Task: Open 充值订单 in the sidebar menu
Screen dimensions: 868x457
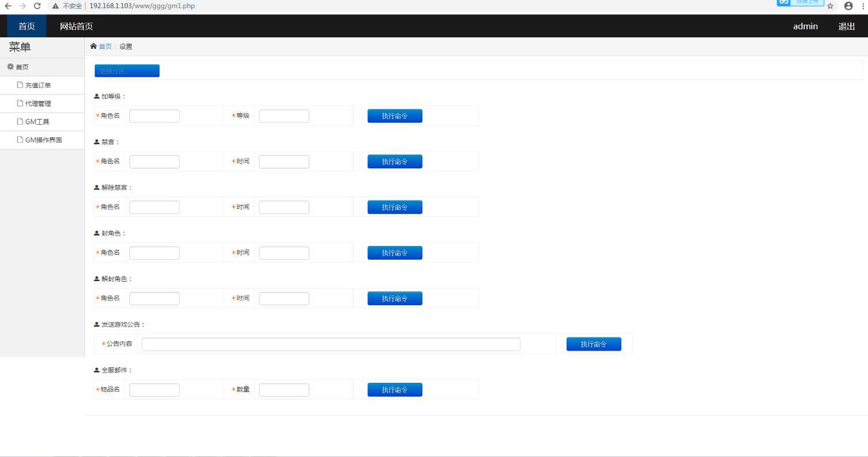Action: 38,86
